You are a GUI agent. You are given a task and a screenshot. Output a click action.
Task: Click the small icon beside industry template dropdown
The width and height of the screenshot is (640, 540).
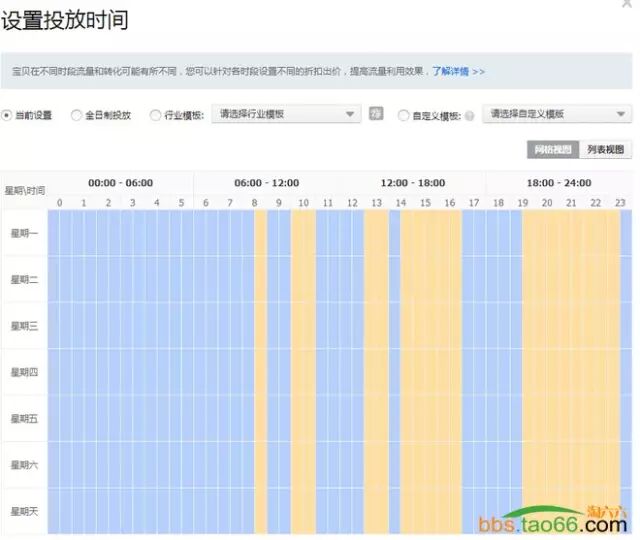click(x=376, y=113)
